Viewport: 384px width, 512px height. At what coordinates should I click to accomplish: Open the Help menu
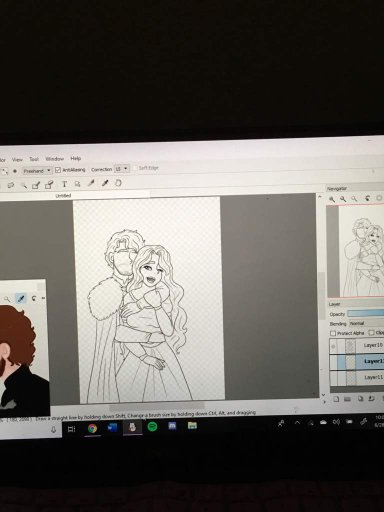pyautogui.click(x=76, y=158)
